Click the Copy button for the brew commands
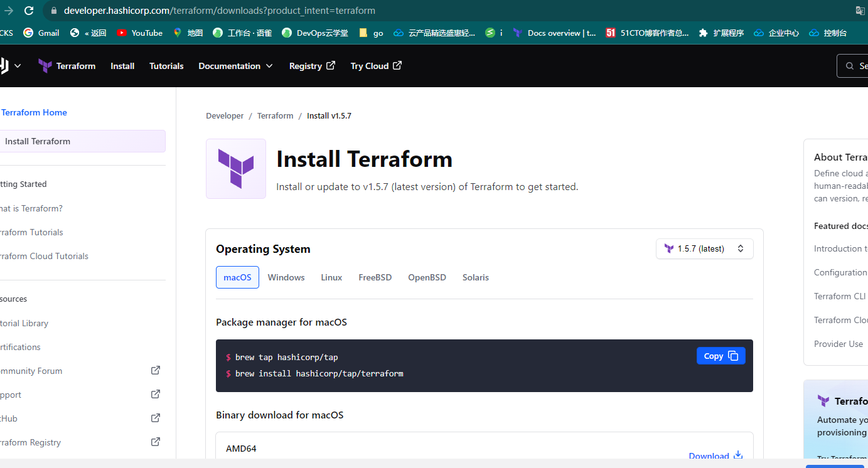Screen dimensions: 868x468 (x=721, y=355)
